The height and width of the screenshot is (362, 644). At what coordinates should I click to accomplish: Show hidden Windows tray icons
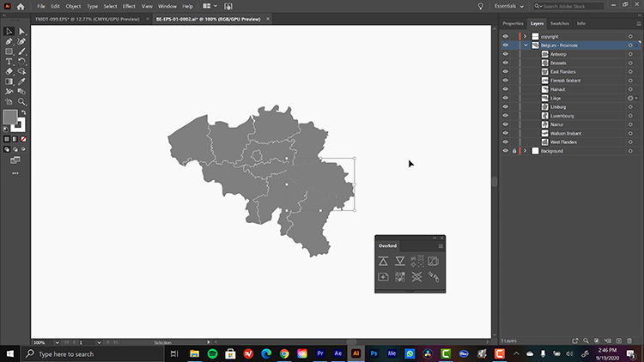pyautogui.click(x=516, y=353)
